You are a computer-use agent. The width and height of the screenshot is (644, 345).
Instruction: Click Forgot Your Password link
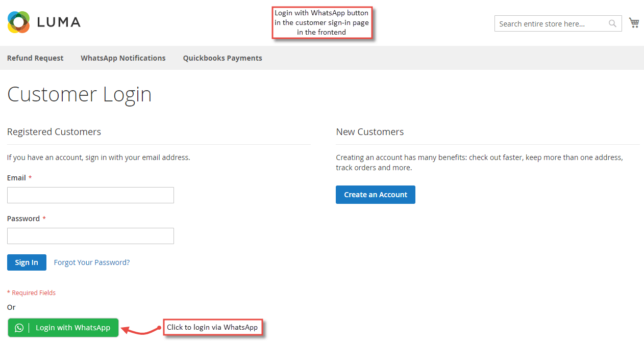92,262
